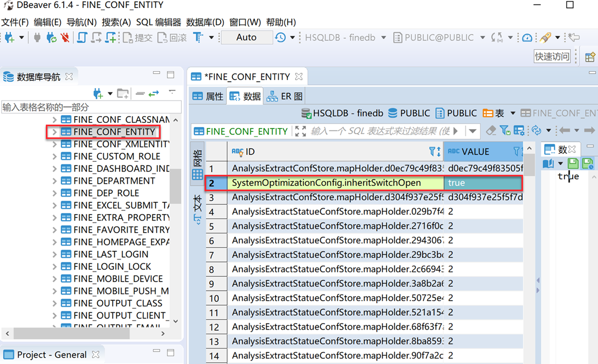Click the transaction log clock icon

pyautogui.click(x=281, y=37)
